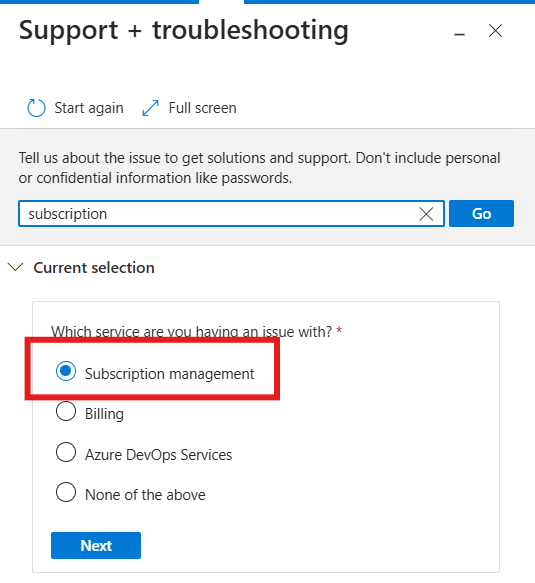
Task: Select the Billing radio button
Action: coord(66,411)
